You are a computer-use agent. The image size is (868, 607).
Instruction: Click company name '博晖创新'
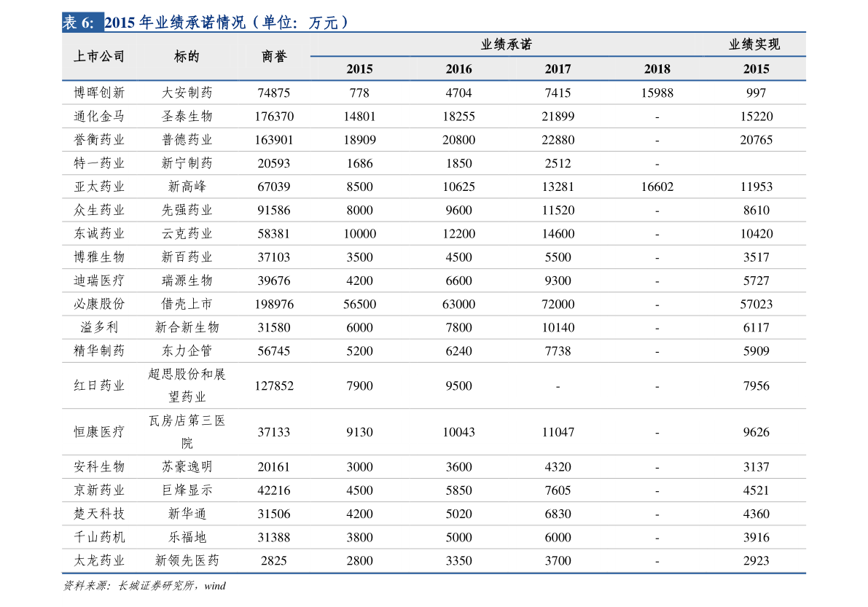click(x=99, y=93)
